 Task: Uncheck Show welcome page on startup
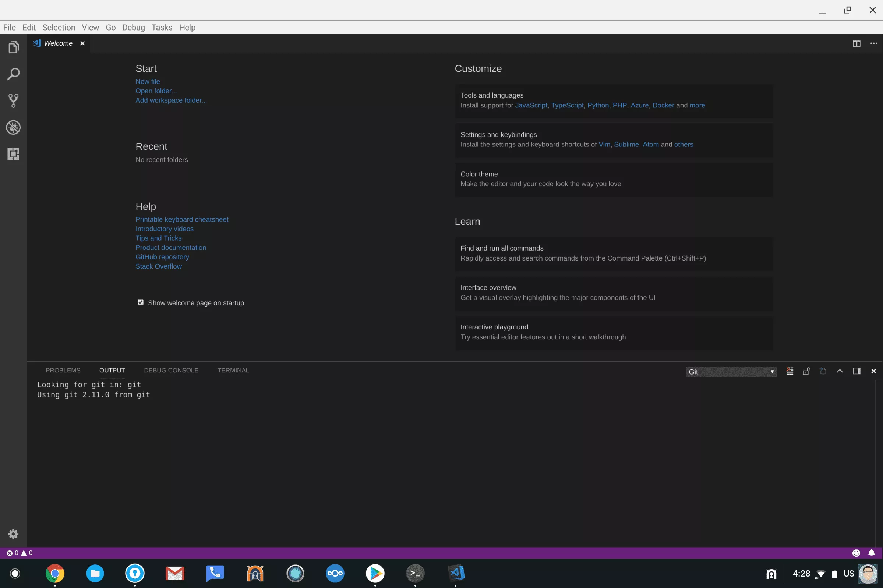click(141, 302)
